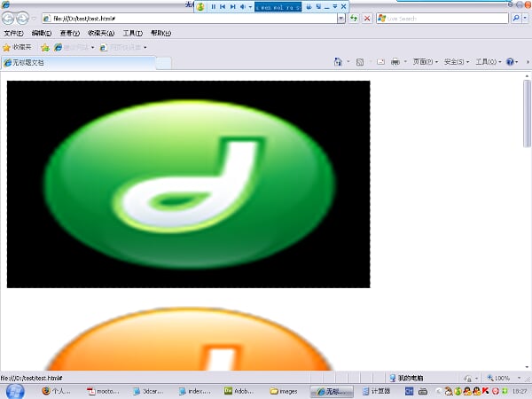The height and width of the screenshot is (399, 532).
Task: Click into the address bar field
Action: 190,19
